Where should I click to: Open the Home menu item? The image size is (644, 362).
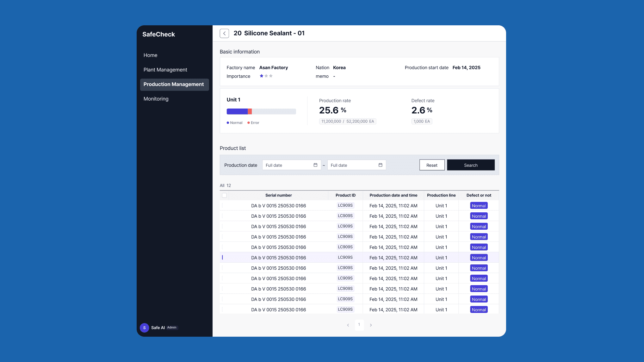click(x=150, y=55)
